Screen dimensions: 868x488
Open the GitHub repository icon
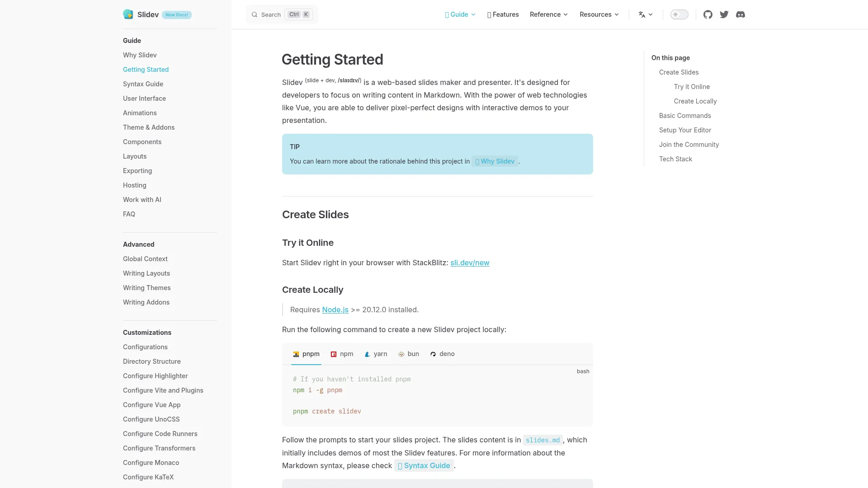[708, 14]
